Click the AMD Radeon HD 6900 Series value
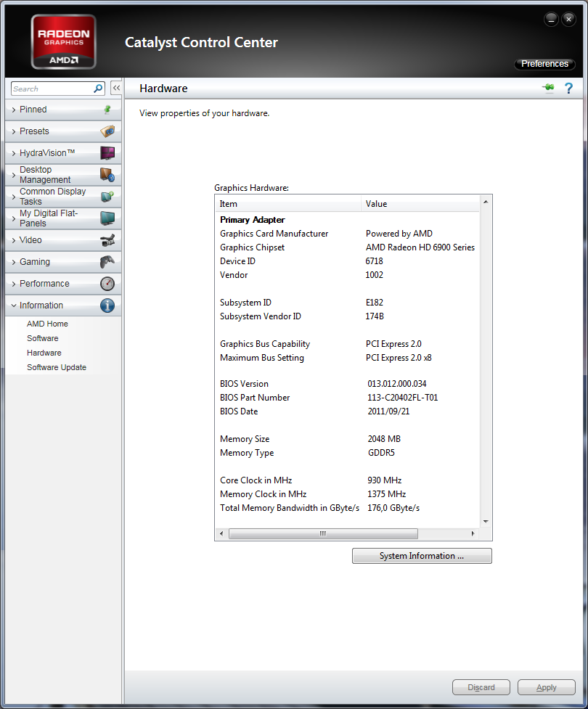 pos(420,247)
